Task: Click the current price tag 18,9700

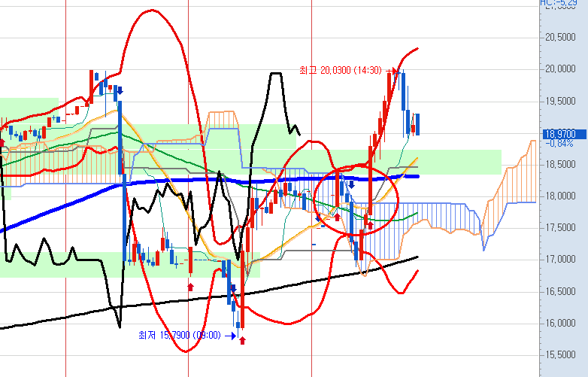Action: pyautogui.click(x=565, y=134)
